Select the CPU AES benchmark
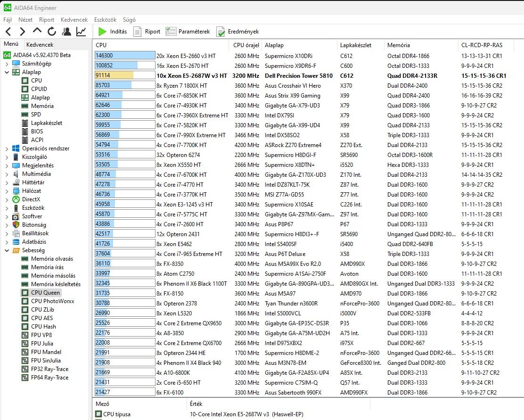This screenshot has height=420, width=524. pos(37,318)
